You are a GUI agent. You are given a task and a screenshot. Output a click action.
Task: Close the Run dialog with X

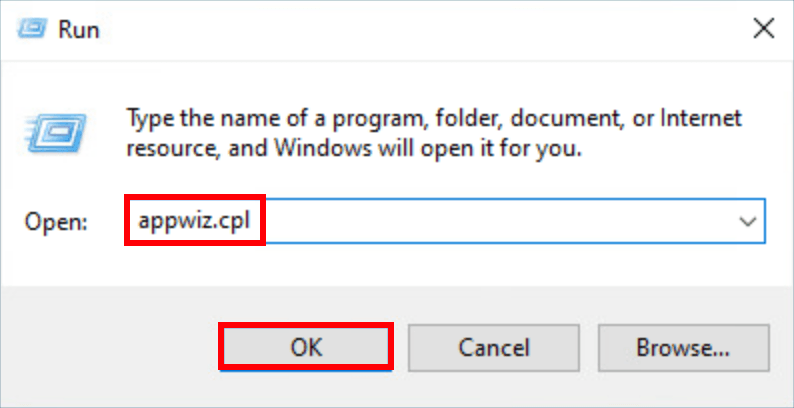click(763, 29)
